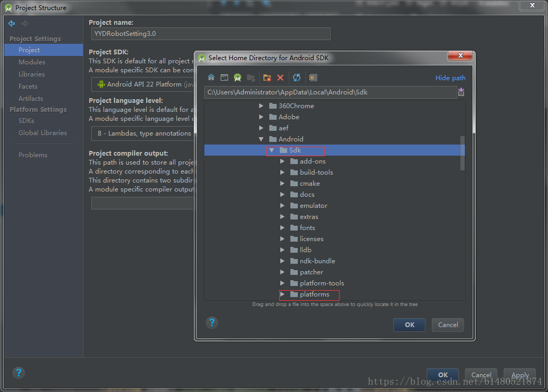The width and height of the screenshot is (548, 392).
Task: Click the module directory toolbar icon
Action: coord(251,78)
